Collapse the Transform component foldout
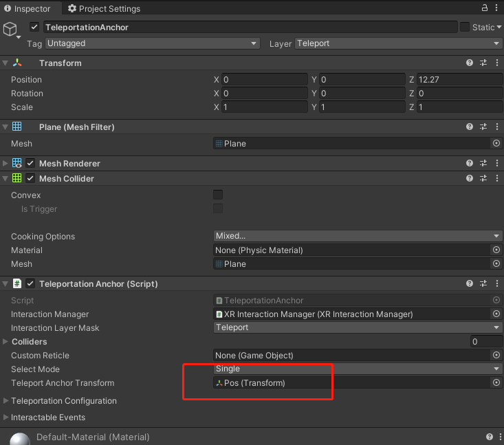 click(5, 63)
